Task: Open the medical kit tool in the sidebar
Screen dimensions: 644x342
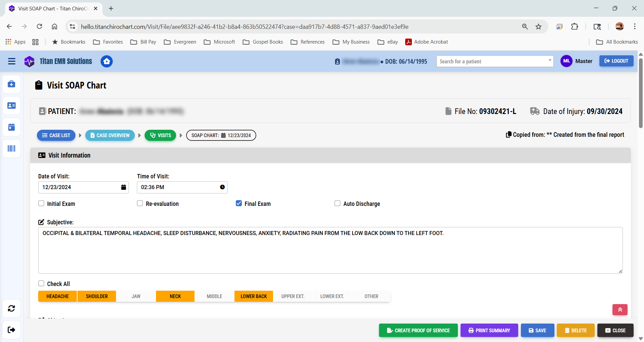Action: pos(11,84)
